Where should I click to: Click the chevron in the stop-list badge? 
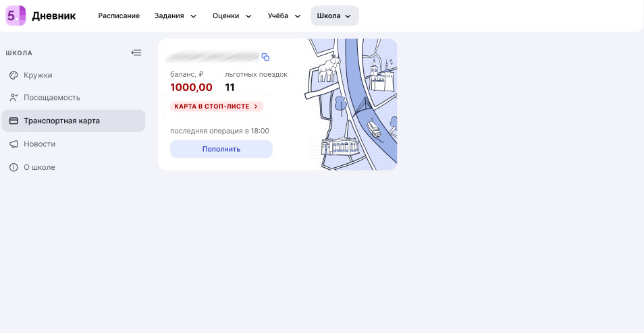tap(256, 107)
